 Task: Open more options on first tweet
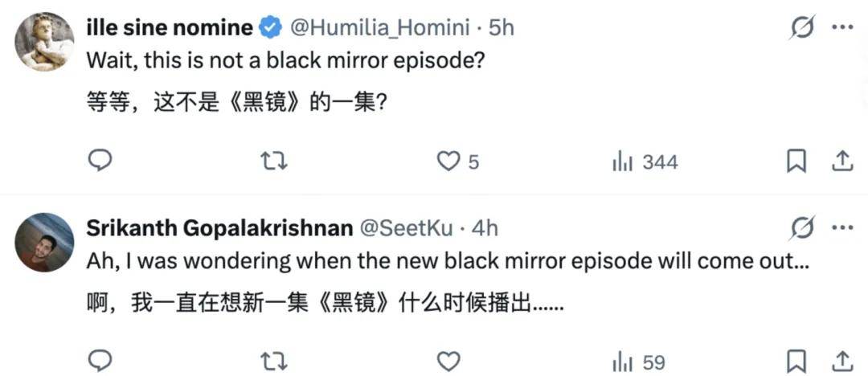pos(841,28)
